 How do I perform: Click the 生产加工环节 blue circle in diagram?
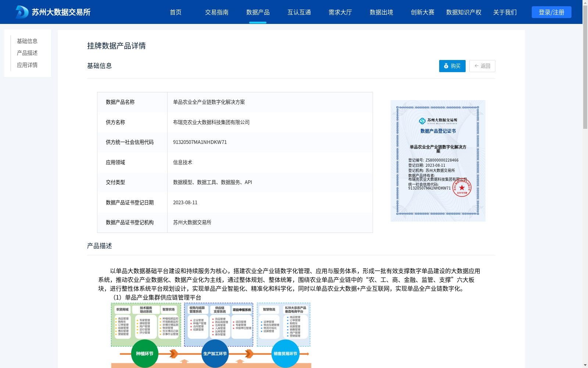coord(215,354)
